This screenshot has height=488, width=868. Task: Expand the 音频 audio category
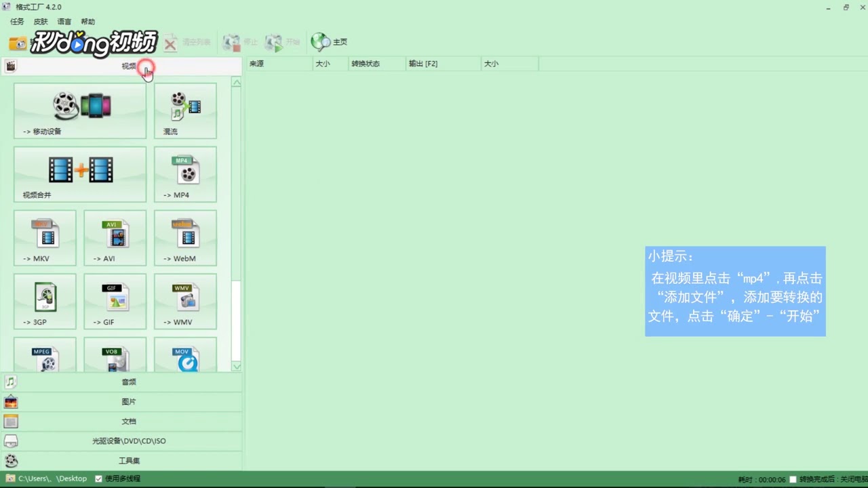121,382
